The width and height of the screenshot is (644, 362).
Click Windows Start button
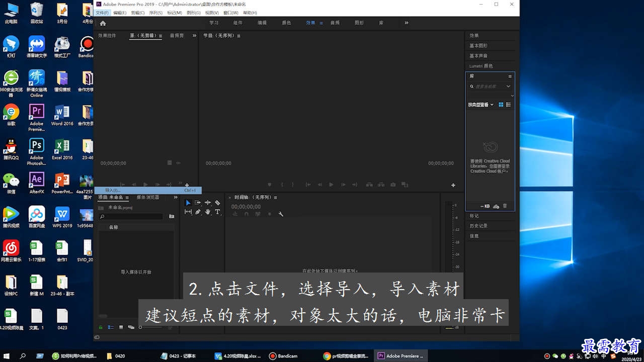[7, 356]
